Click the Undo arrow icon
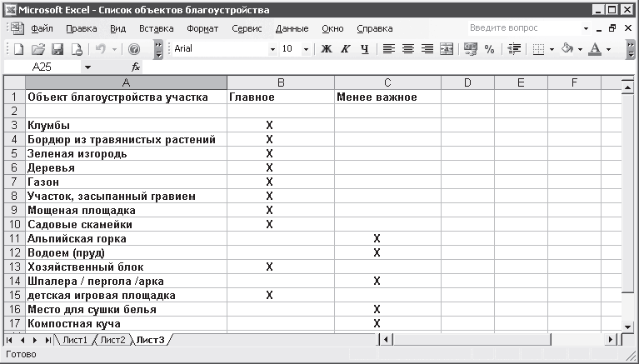The height and width of the screenshot is (364, 639). pos(100,49)
